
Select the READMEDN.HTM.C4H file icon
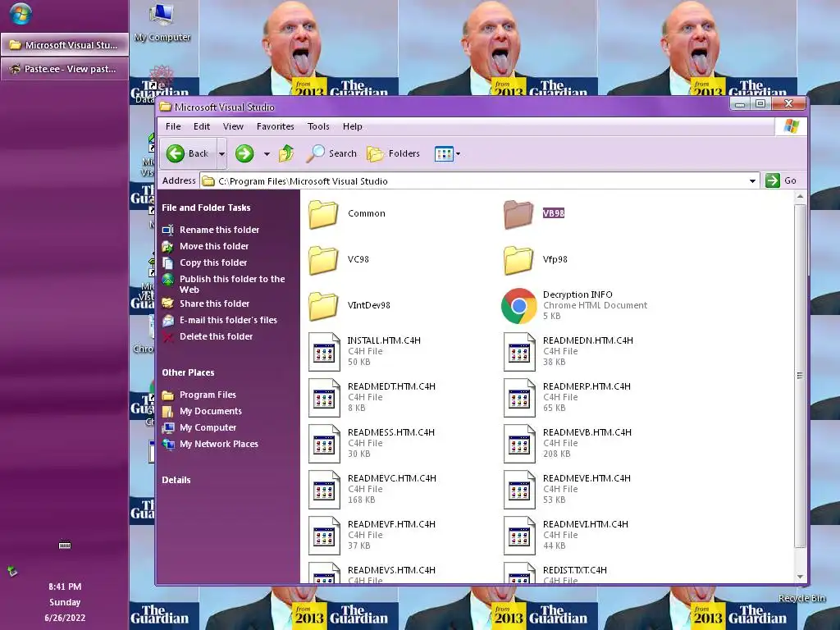click(x=519, y=352)
